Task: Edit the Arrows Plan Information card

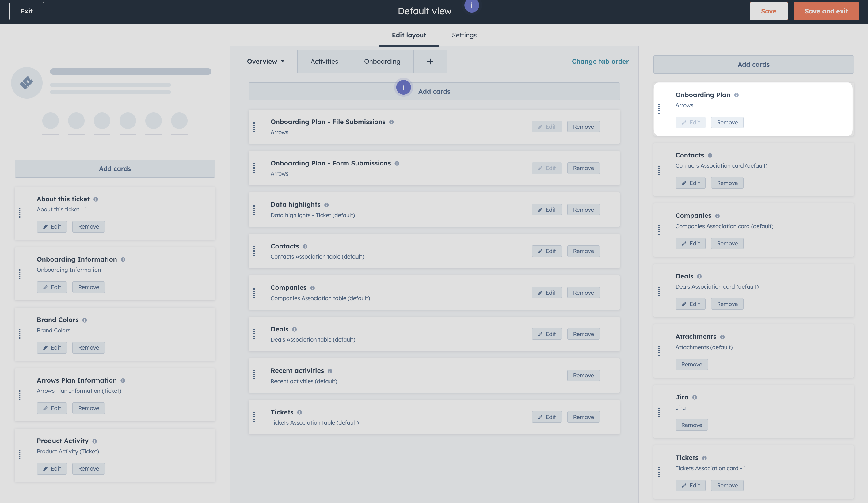Action: coord(52,408)
